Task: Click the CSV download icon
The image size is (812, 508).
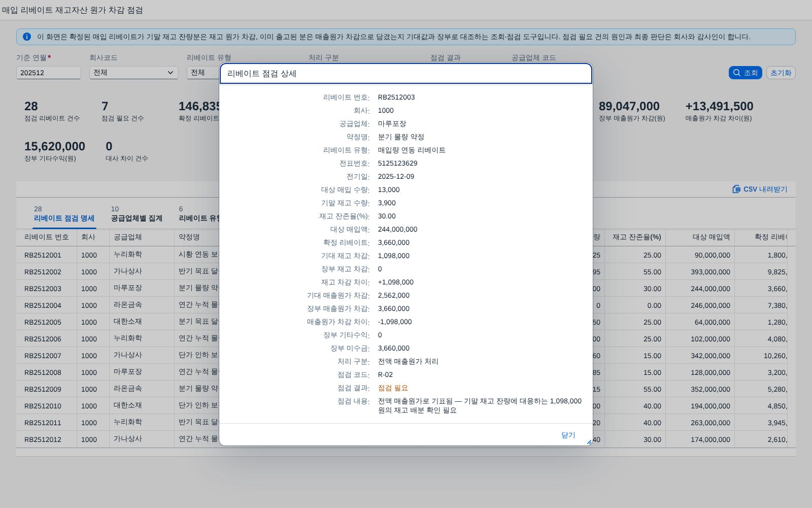Action: click(736, 189)
